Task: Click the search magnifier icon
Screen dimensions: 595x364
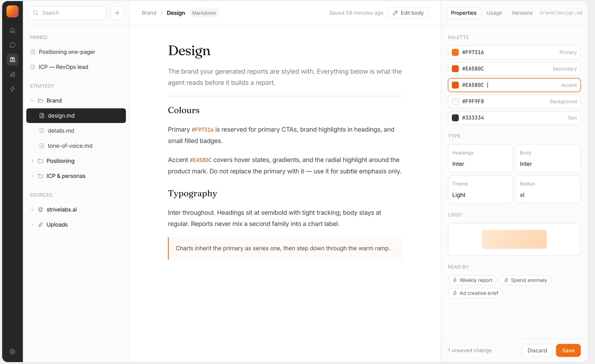Action: pos(36,13)
